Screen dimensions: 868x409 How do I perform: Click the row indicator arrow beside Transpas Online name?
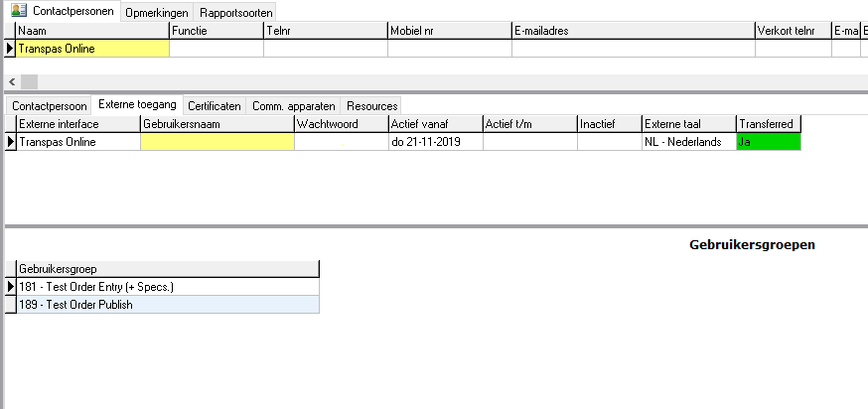[x=10, y=49]
